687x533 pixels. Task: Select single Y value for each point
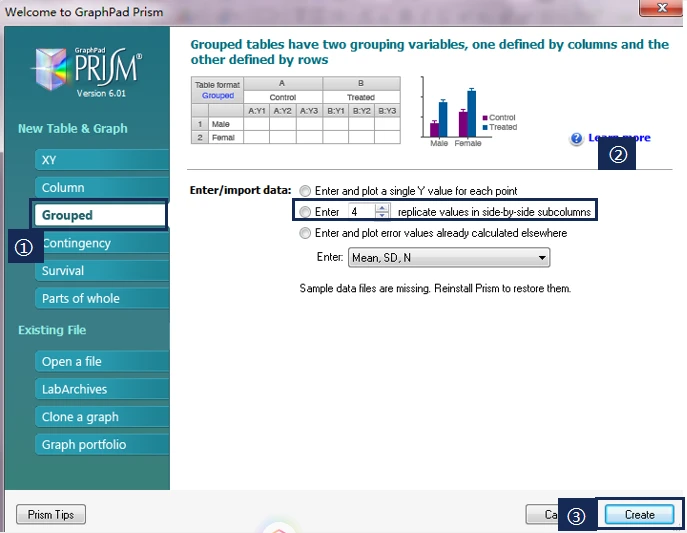305,191
